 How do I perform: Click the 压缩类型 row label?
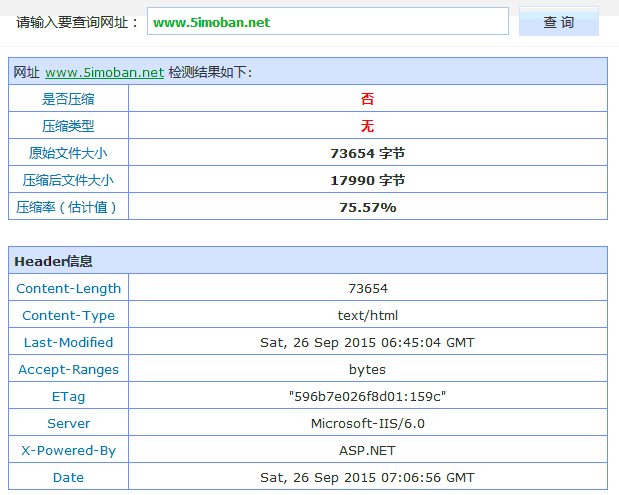click(x=68, y=126)
